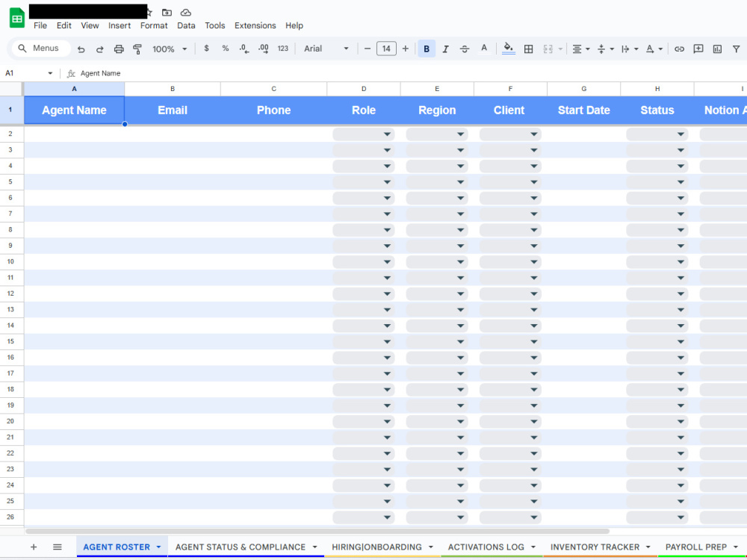Click the cloud document status icon
This screenshot has height=560, width=747.
pyautogui.click(x=186, y=13)
